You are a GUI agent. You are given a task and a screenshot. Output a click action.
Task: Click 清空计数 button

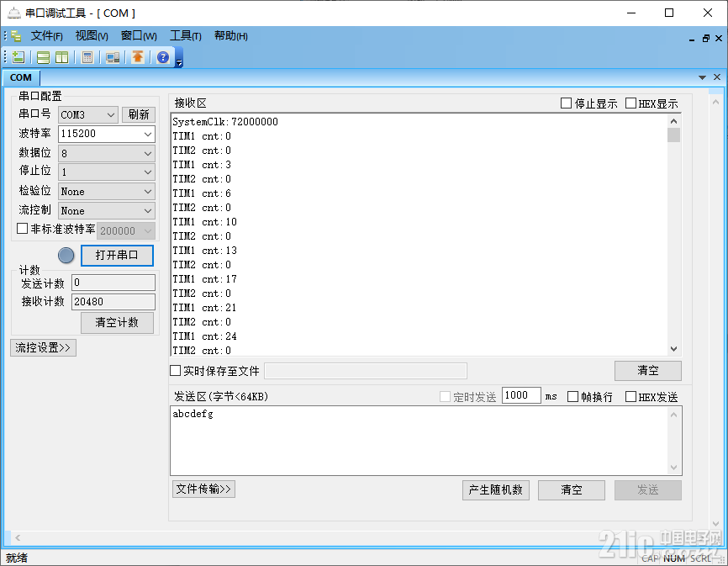click(x=117, y=323)
